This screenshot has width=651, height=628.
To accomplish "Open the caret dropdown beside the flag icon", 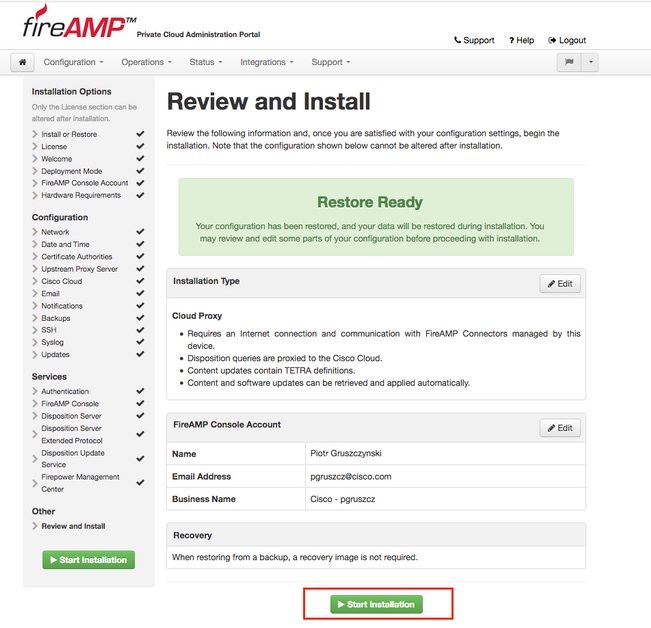I will (590, 62).
